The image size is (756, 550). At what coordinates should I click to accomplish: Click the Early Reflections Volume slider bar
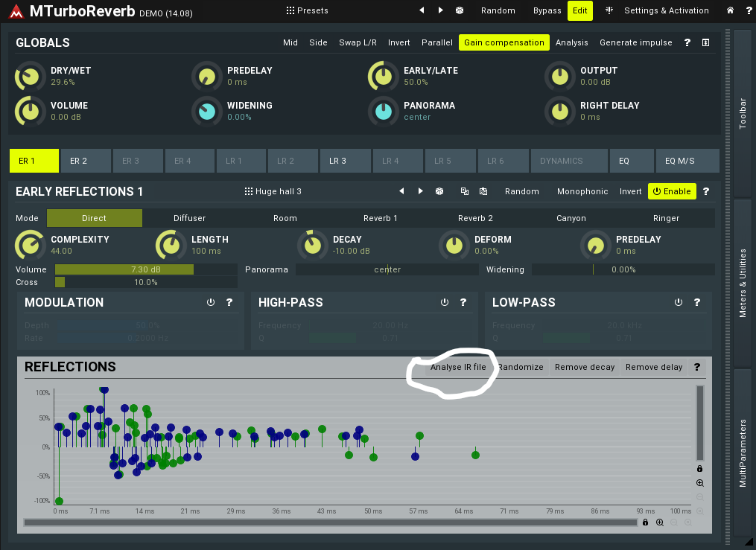(x=146, y=269)
